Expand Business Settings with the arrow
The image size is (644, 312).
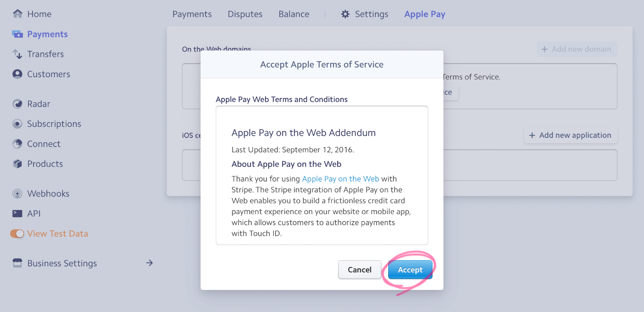(149, 263)
